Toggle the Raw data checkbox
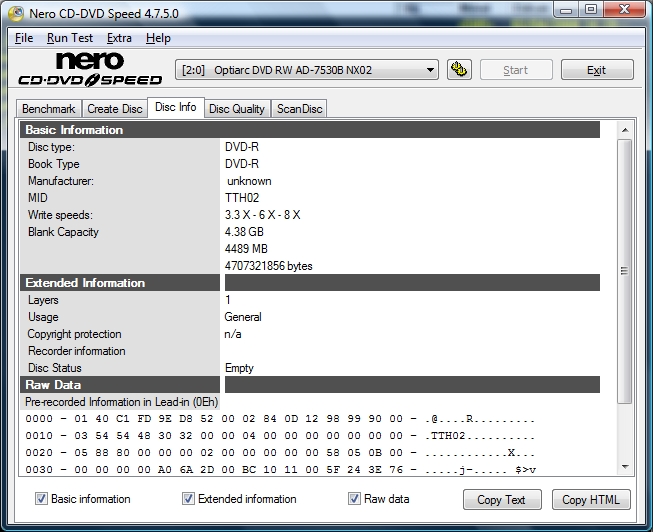Screen dimensions: 653x532 coord(354,498)
